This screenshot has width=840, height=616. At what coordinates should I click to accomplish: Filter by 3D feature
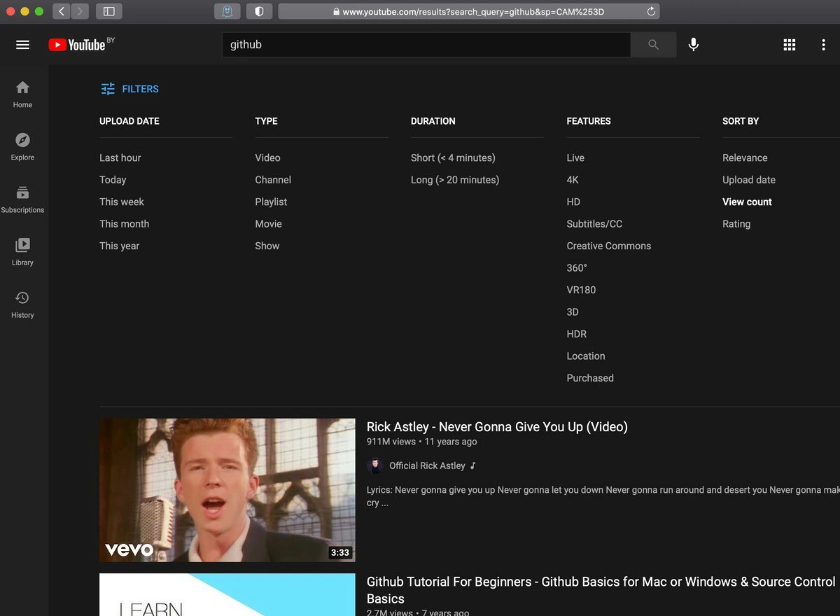click(x=573, y=312)
